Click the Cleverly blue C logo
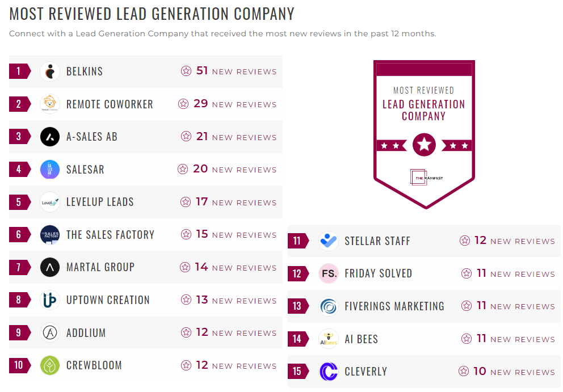This screenshot has height=392, width=563. (x=329, y=372)
